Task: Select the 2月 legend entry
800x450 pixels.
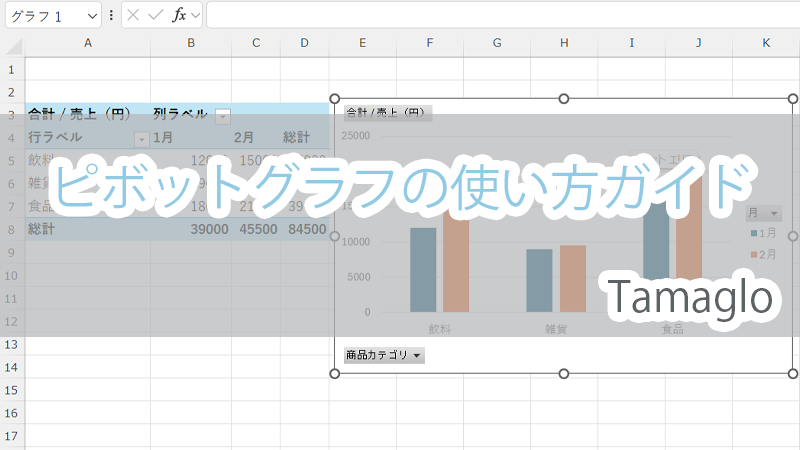Action: pos(763,254)
